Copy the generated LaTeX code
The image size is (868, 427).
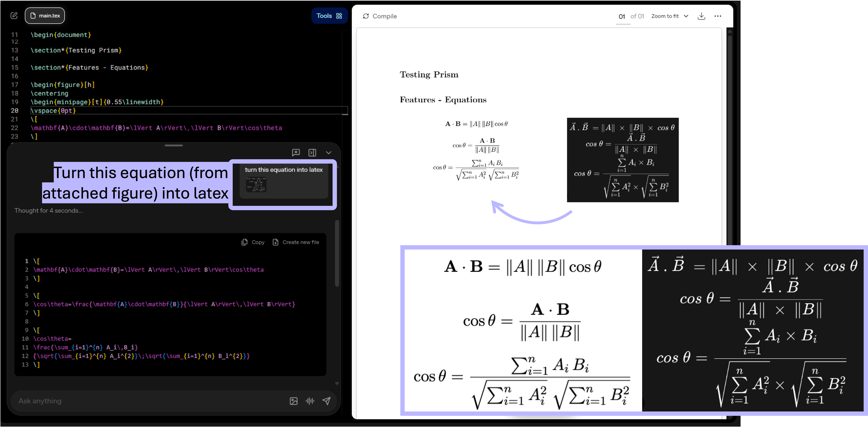(253, 242)
